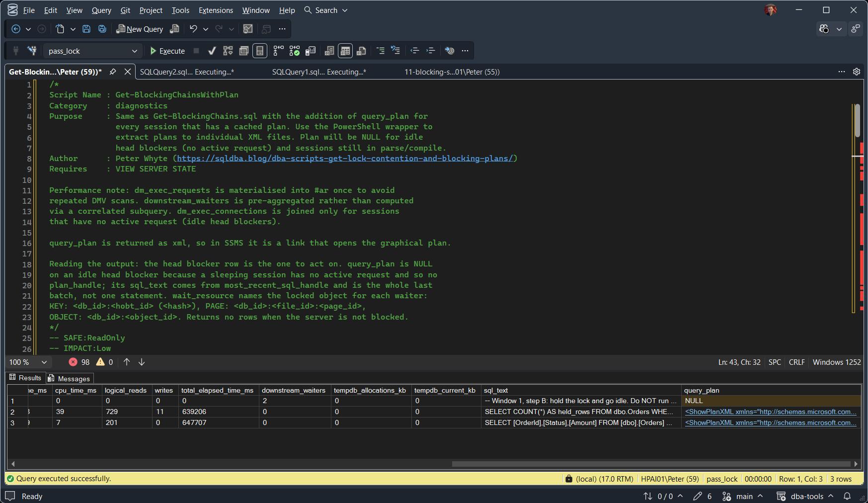Click the Save All icon

102,29
